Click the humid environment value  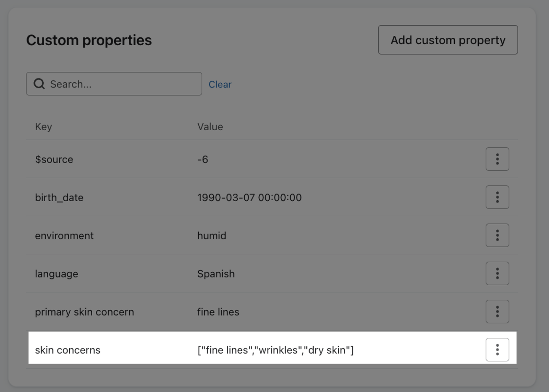point(212,236)
